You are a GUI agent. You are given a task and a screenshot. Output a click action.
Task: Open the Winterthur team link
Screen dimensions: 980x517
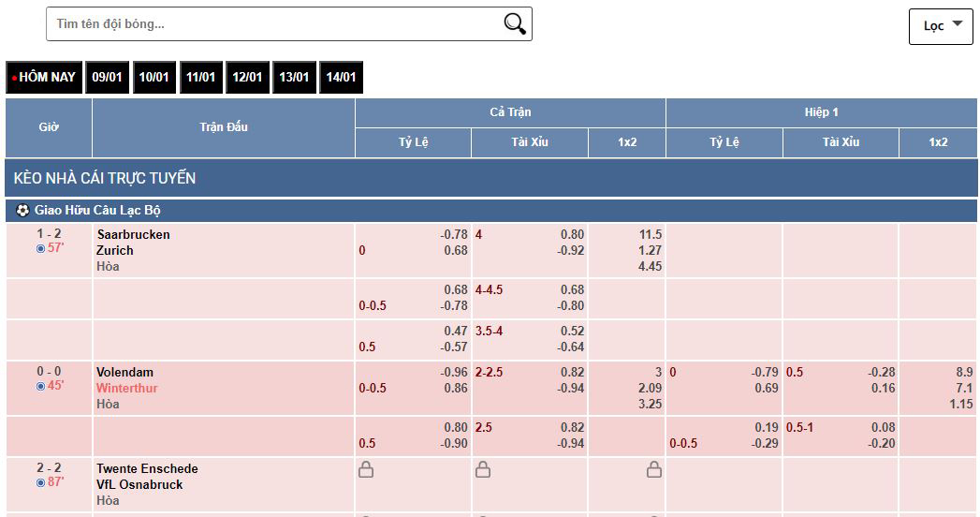pyautogui.click(x=126, y=388)
